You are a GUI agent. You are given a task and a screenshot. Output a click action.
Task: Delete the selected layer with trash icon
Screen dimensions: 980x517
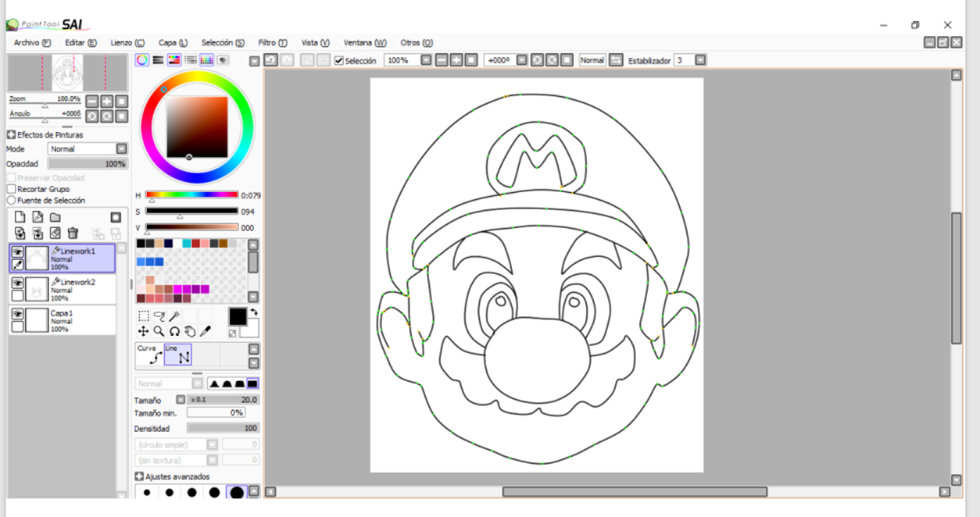(x=73, y=233)
